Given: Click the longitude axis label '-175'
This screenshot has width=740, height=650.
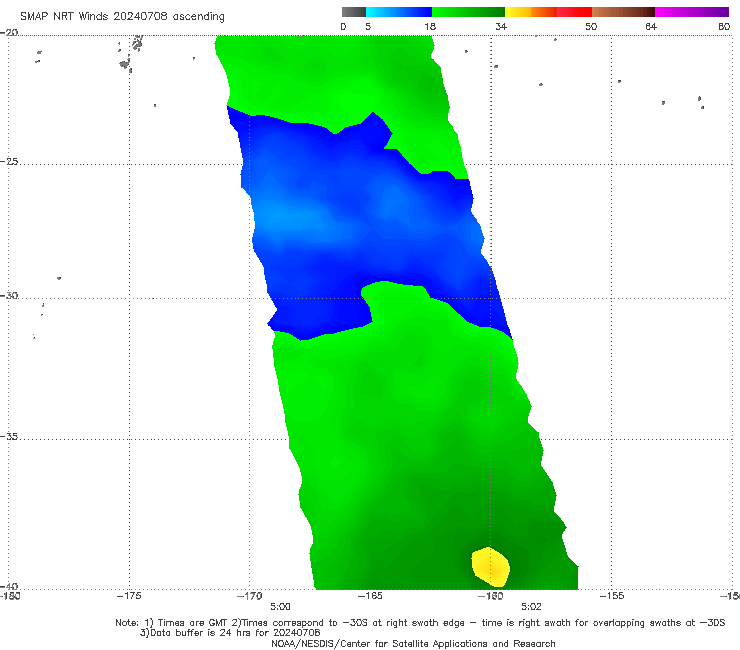Looking at the screenshot, I should [x=129, y=596].
